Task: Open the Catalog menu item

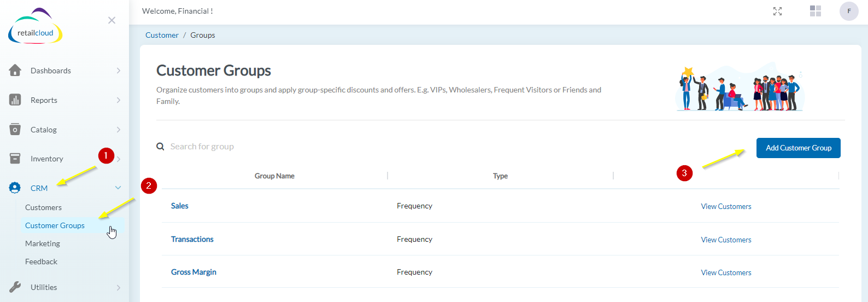Action: coord(44,130)
